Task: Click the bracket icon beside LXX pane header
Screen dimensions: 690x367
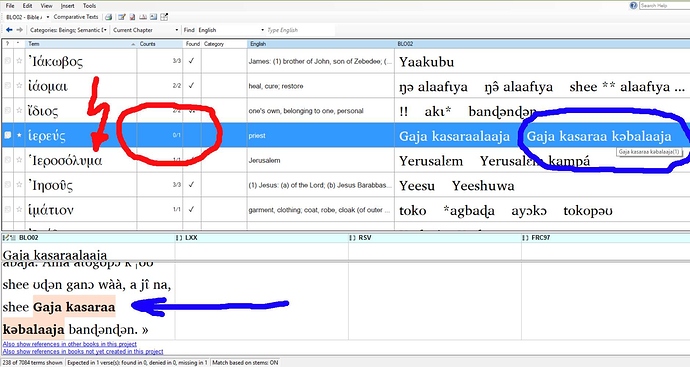Action: point(179,238)
